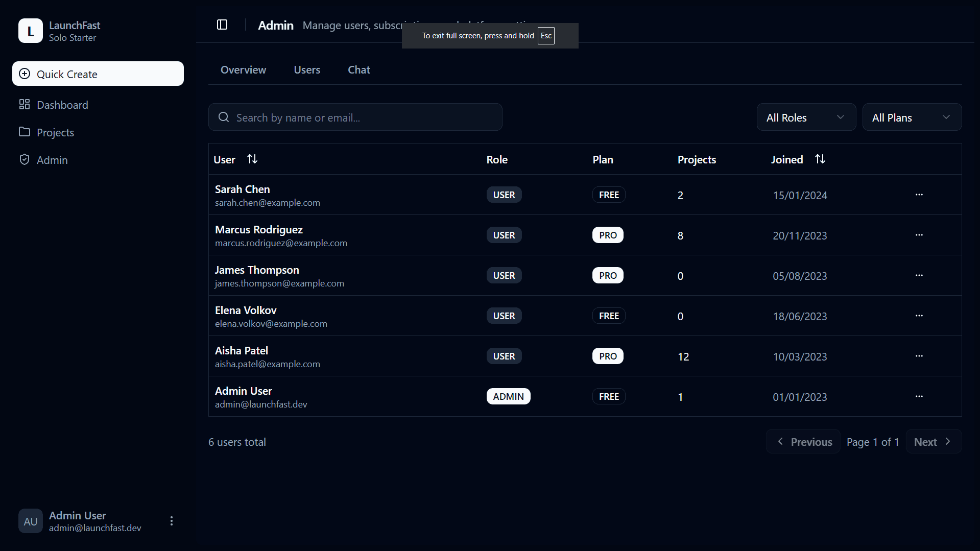Open Projects from the sidebar folder icon
Screen dimensions: 980x551
(25, 132)
